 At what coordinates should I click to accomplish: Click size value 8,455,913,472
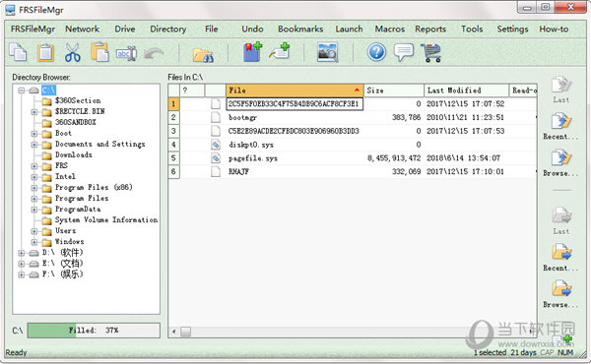pyautogui.click(x=394, y=158)
